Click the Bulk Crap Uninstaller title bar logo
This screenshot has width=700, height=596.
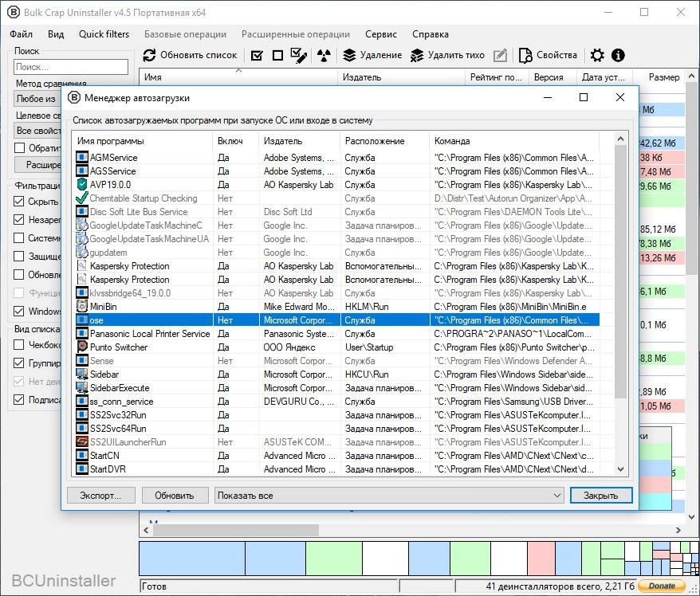(14, 13)
